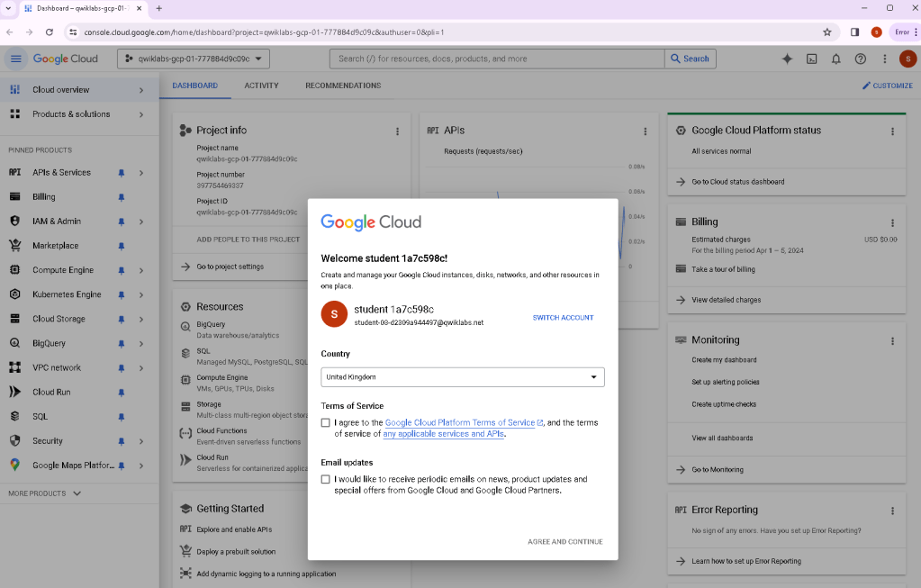Expand the IAM & Admin submenu
921x588 pixels.
(x=141, y=222)
